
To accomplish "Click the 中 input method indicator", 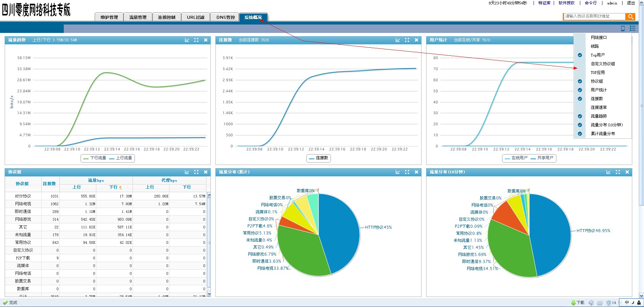I will click(x=627, y=302).
